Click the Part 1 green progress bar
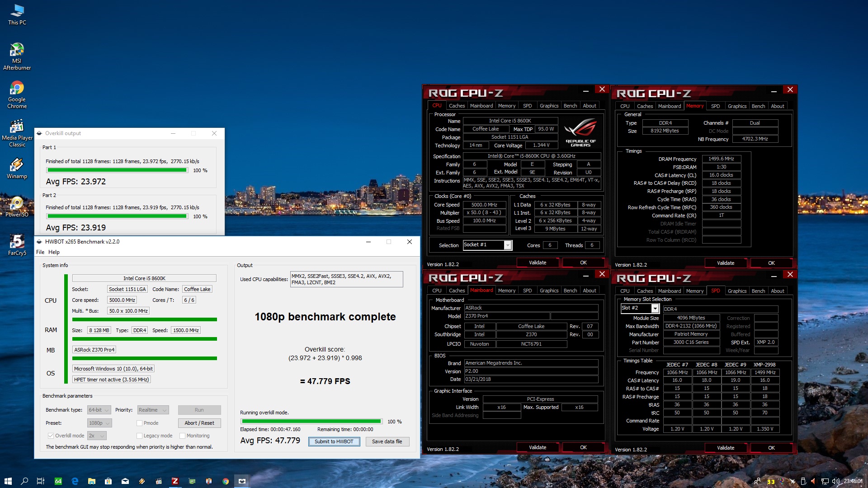Screen dimensions: 868x488 pyautogui.click(x=117, y=170)
